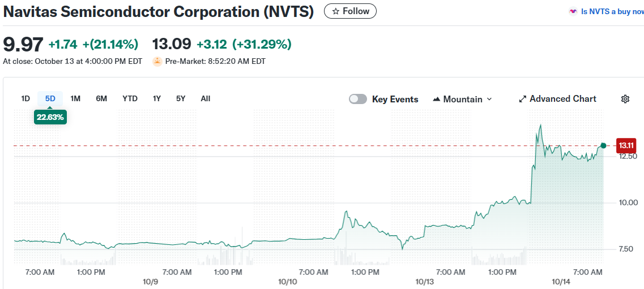Expand the Mountain chart type dropdown
Screen dimensions: 644x289
[489, 99]
